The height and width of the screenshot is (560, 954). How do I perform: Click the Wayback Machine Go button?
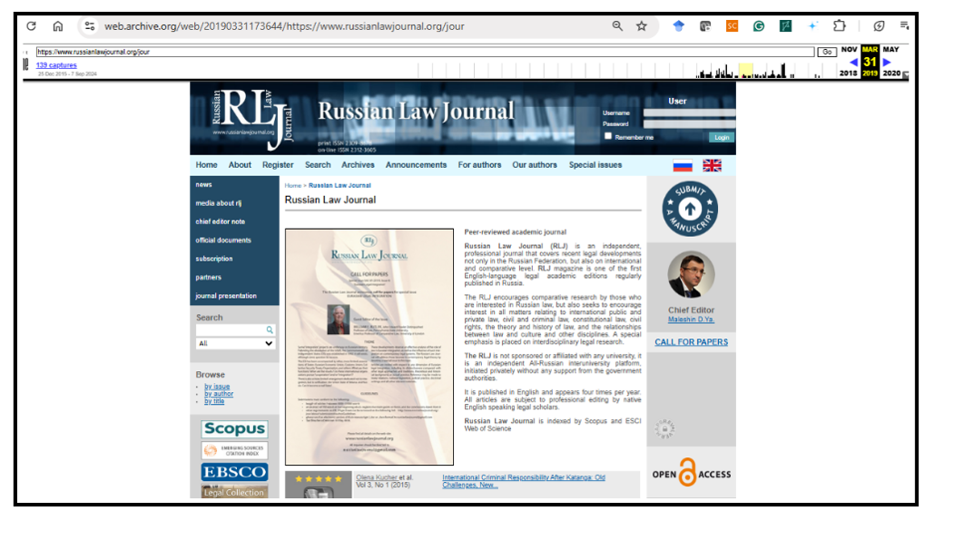(x=827, y=52)
